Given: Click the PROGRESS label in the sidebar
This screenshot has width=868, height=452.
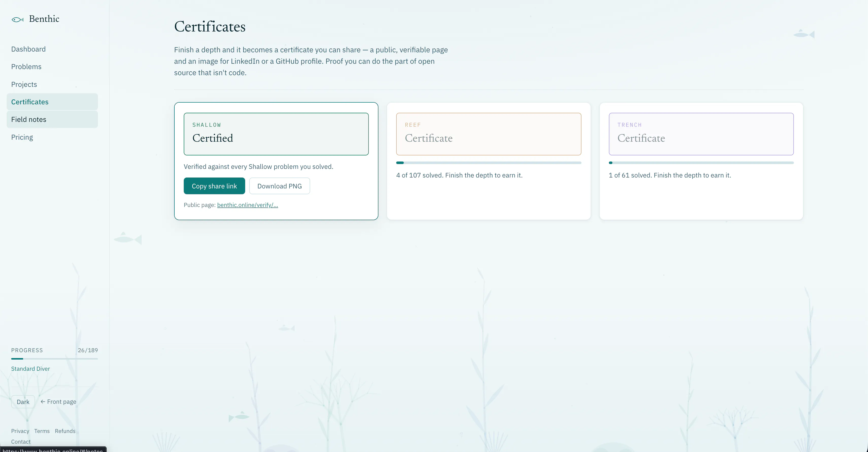Looking at the screenshot, I should 27,350.
